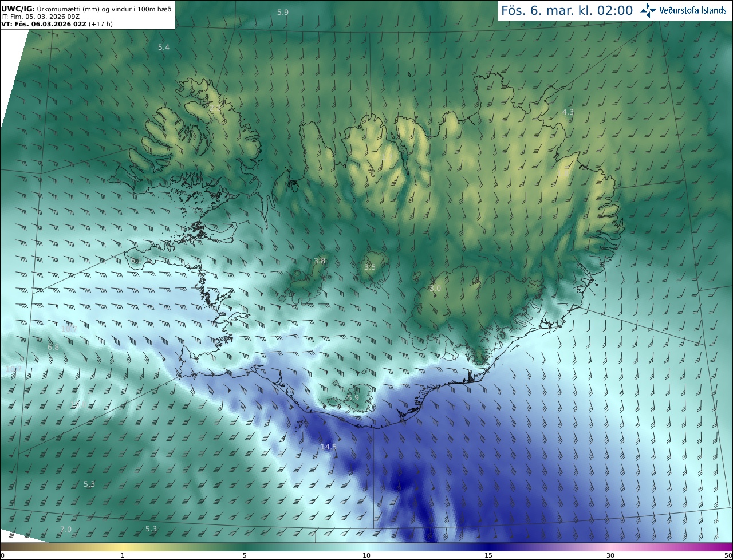This screenshot has height=560, width=733.
Task: Click the 4.3 value in northeast Iceland
Action: [568, 112]
